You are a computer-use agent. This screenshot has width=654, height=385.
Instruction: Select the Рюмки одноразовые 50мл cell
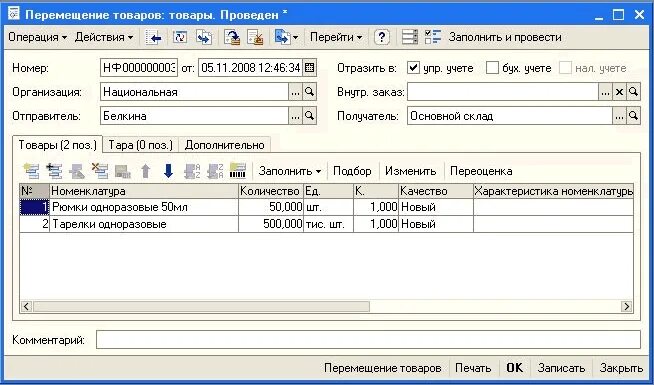144,207
